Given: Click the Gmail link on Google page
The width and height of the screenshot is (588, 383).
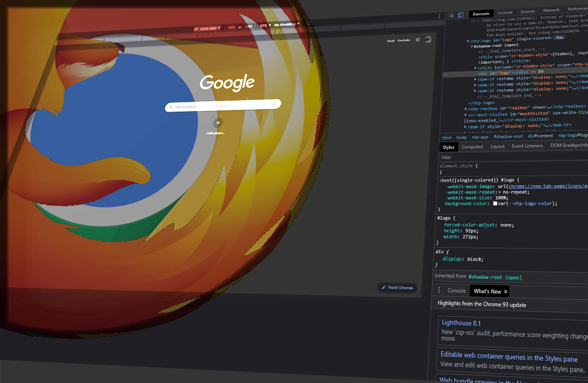Looking at the screenshot, I should [x=390, y=41].
